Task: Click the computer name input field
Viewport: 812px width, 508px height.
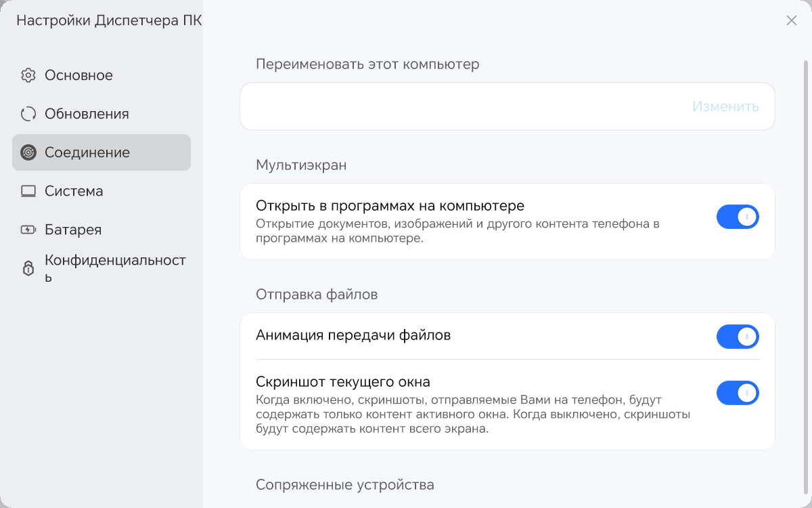Action: click(460, 106)
